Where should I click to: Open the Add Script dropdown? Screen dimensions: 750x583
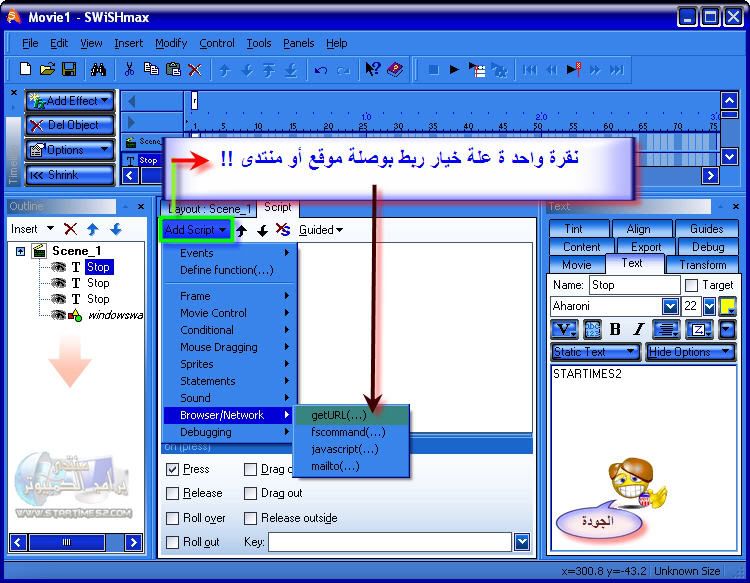tap(196, 230)
